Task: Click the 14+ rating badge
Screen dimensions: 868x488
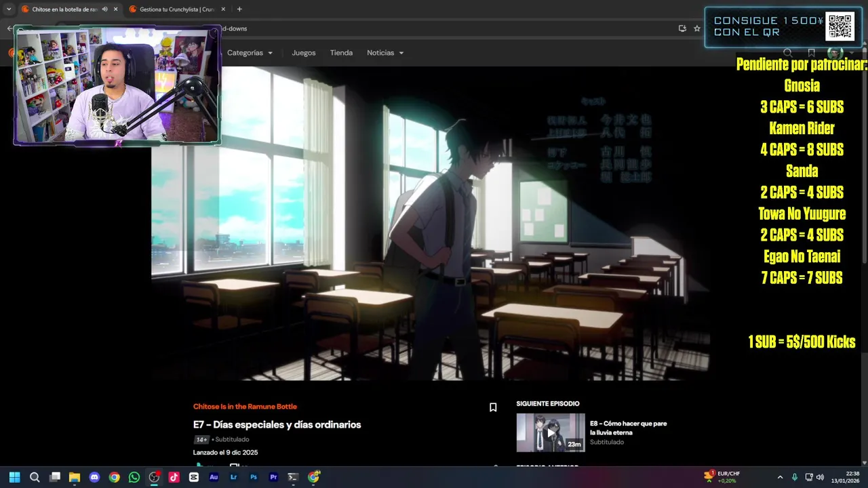Action: click(x=201, y=440)
